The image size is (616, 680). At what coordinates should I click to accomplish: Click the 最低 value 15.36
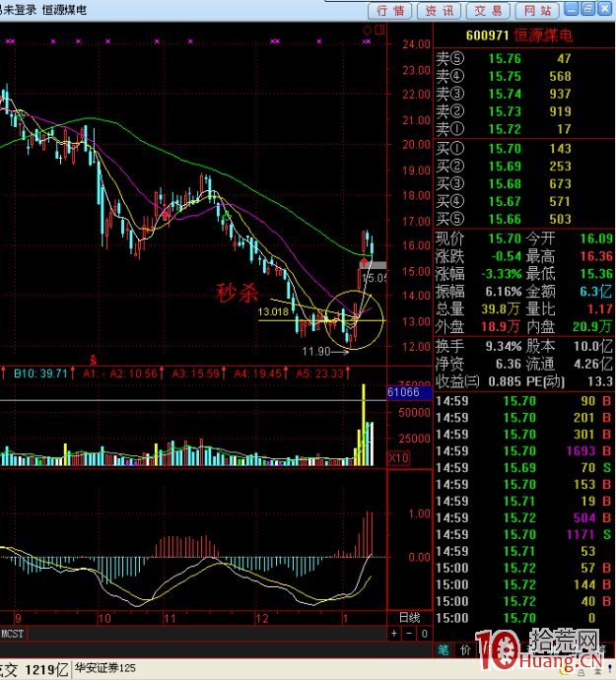596,274
